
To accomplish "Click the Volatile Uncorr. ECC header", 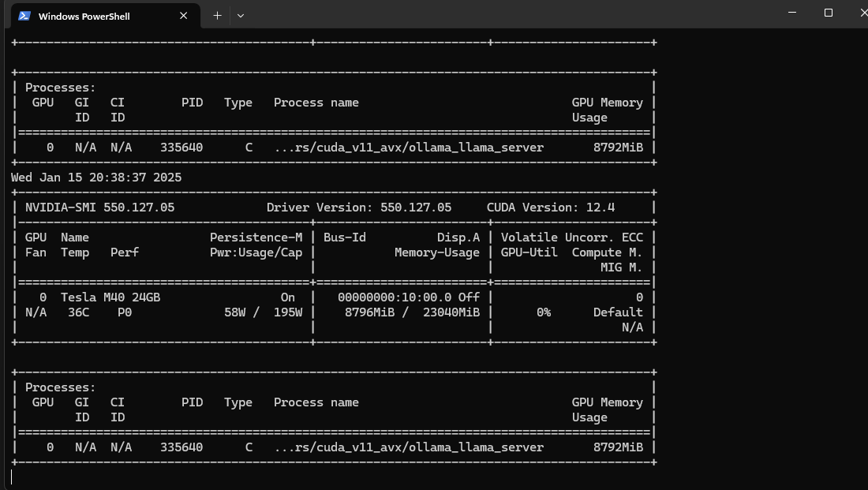I will point(572,238).
